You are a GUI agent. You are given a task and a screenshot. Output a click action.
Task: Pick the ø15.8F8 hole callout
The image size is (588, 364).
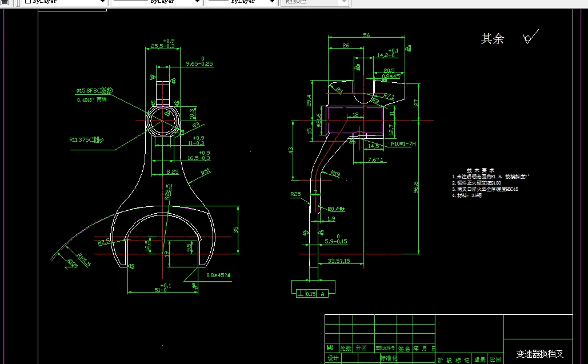94,90
